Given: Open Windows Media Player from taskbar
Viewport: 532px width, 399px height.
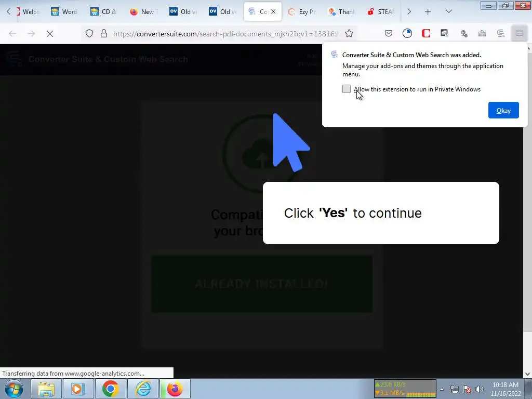Looking at the screenshot, I should coord(78,389).
